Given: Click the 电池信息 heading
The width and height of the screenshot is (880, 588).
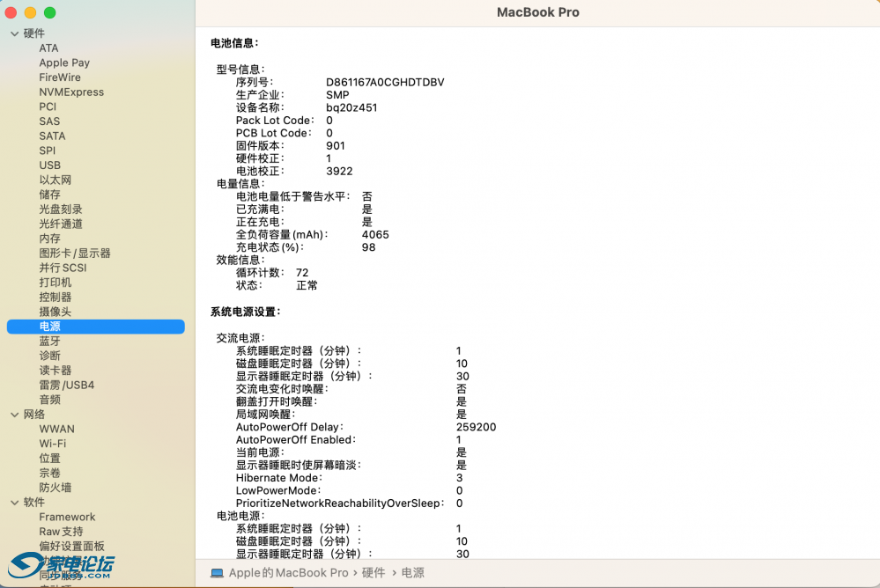Looking at the screenshot, I should point(234,43).
